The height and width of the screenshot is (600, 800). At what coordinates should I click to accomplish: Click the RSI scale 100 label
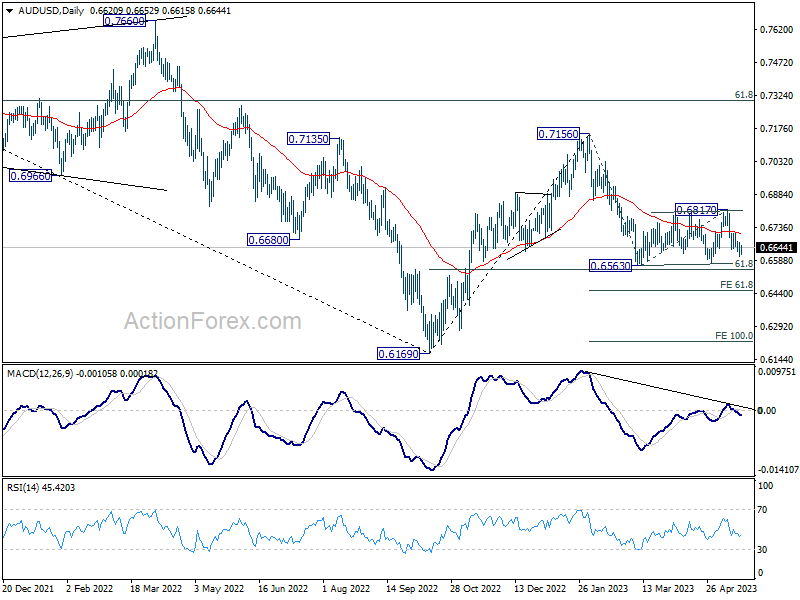[x=765, y=486]
